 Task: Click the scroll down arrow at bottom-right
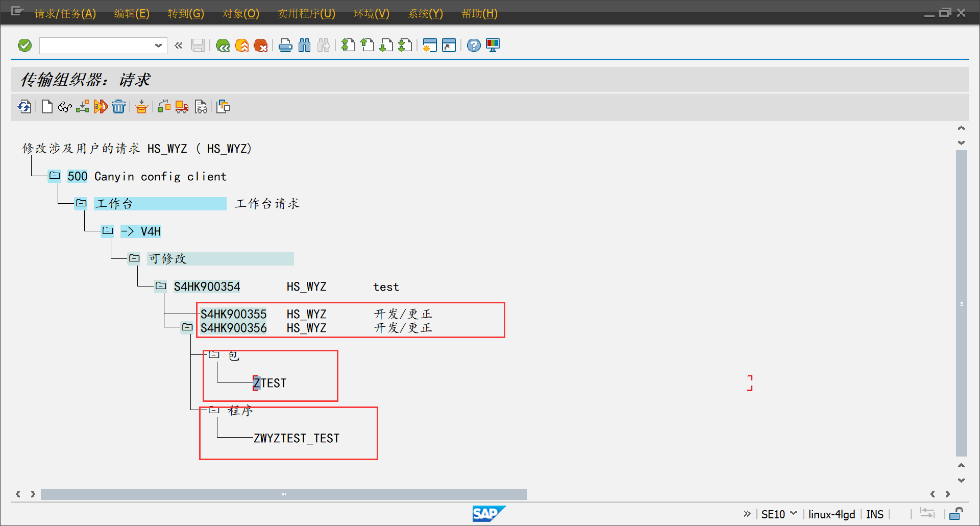point(962,481)
